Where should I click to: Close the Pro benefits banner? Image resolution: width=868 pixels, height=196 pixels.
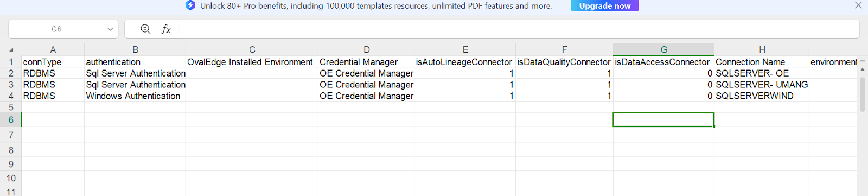(x=858, y=5)
